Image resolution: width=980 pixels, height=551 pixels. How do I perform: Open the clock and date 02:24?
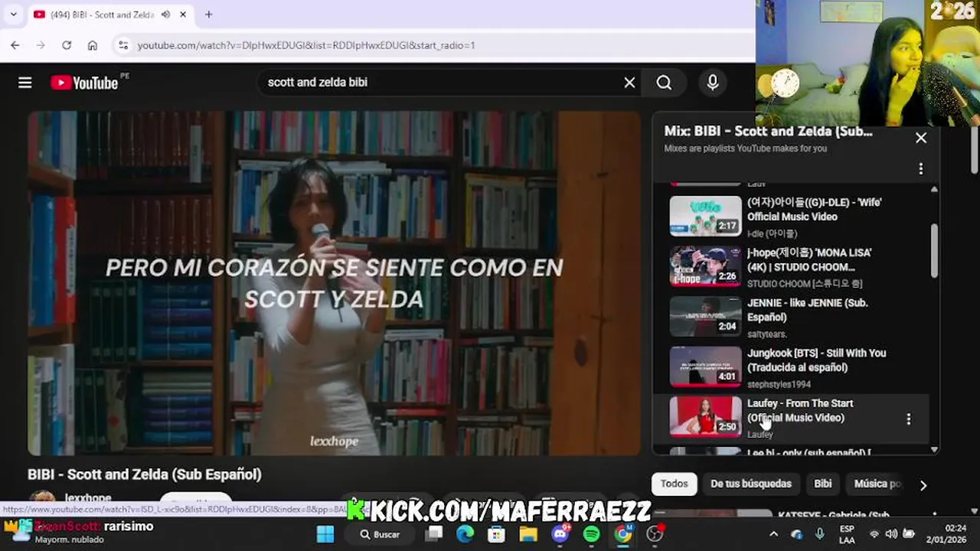click(x=946, y=534)
